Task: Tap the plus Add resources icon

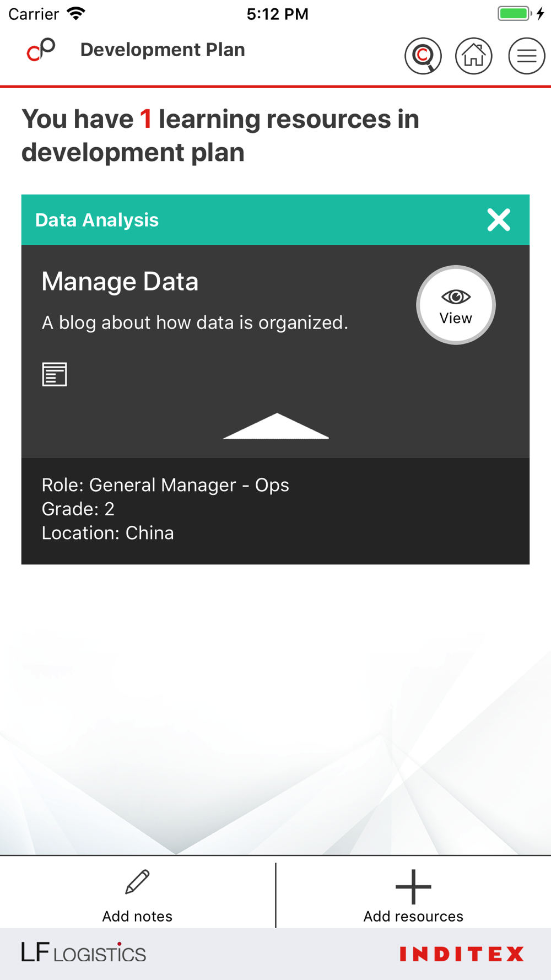Action: 413,886
